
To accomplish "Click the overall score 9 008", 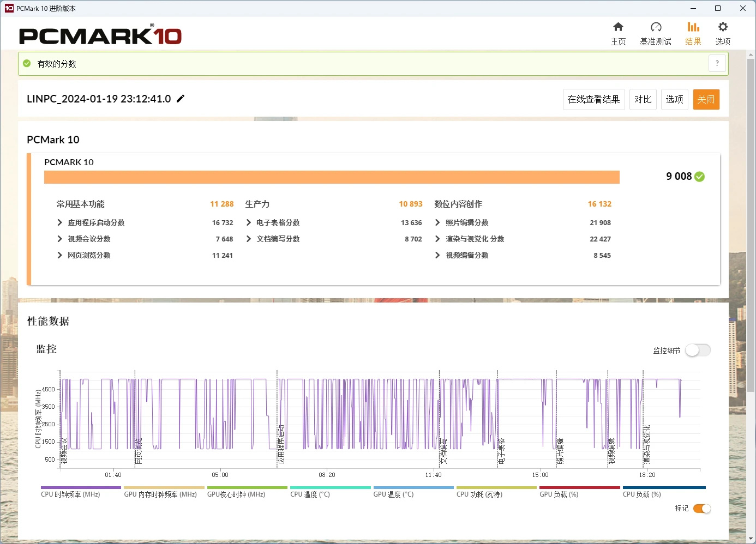I will 679,176.
